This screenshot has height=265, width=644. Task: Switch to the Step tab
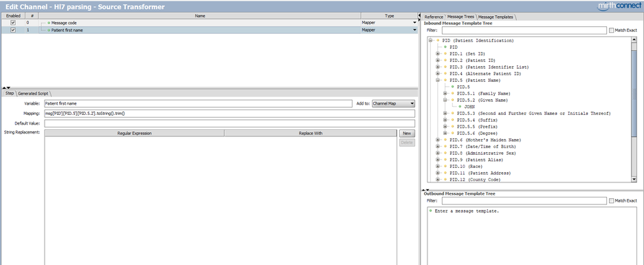click(9, 94)
